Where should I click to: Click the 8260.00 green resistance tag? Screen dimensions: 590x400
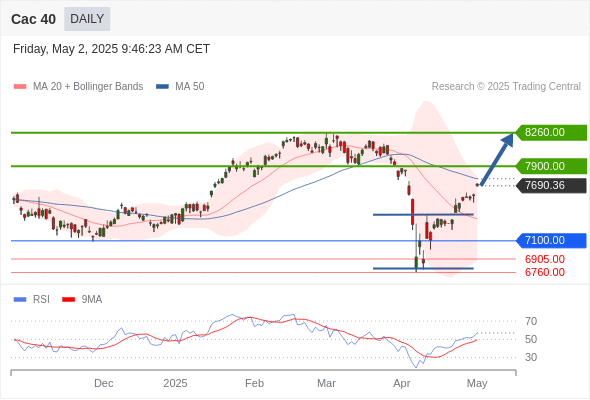551,132
